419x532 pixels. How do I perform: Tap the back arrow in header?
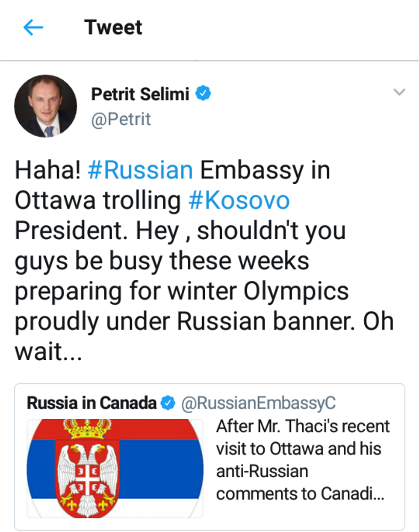[33, 28]
